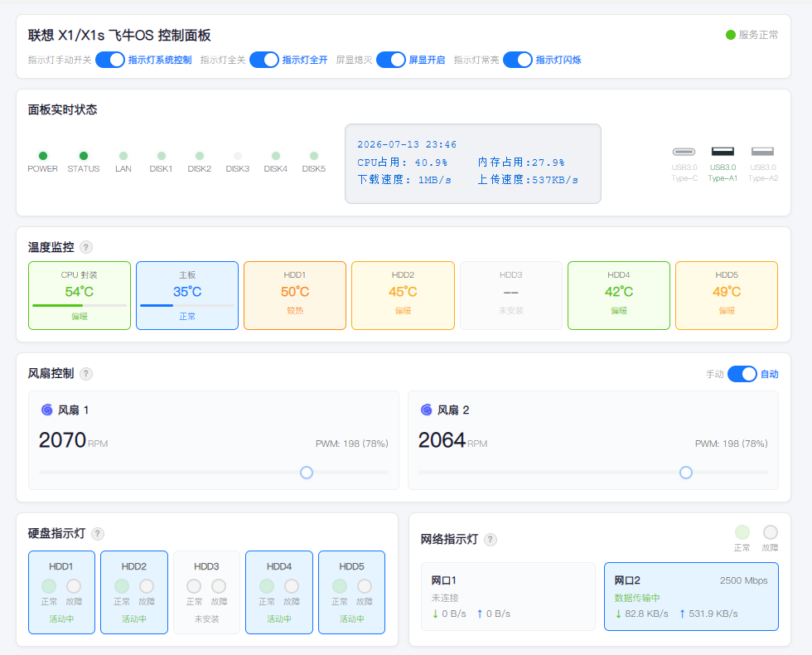Open the HDD4 42°C temperature card

click(619, 295)
